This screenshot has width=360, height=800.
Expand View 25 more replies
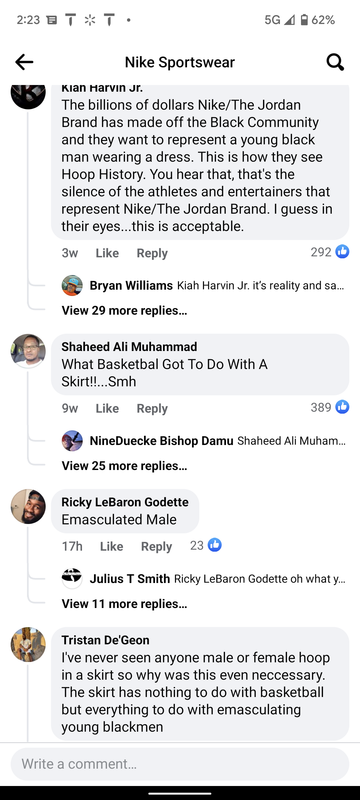pyautogui.click(x=124, y=465)
